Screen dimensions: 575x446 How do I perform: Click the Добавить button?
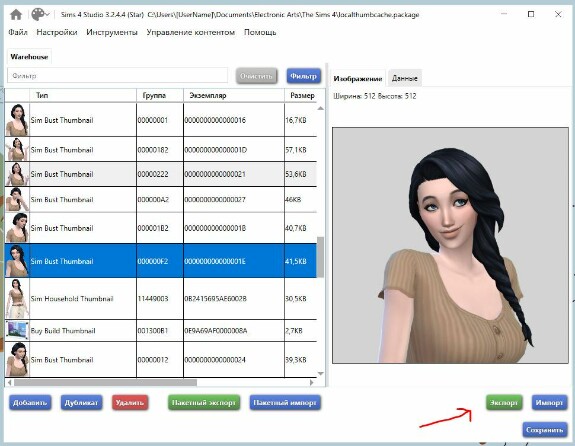(x=30, y=402)
